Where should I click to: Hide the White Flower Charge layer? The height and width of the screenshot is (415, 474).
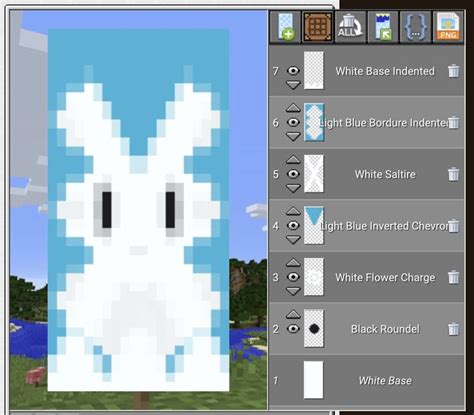pos(293,277)
